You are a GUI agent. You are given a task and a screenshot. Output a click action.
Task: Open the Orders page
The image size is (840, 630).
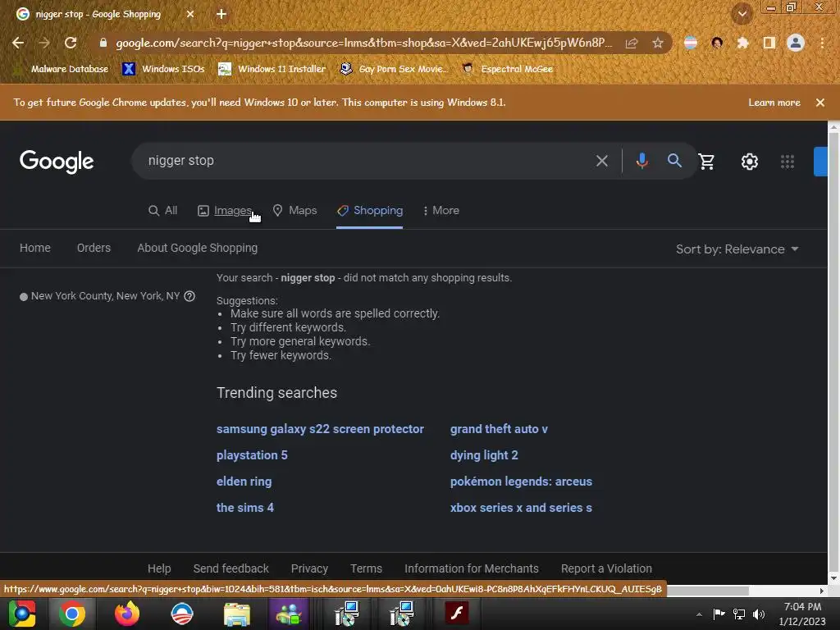[x=94, y=248]
